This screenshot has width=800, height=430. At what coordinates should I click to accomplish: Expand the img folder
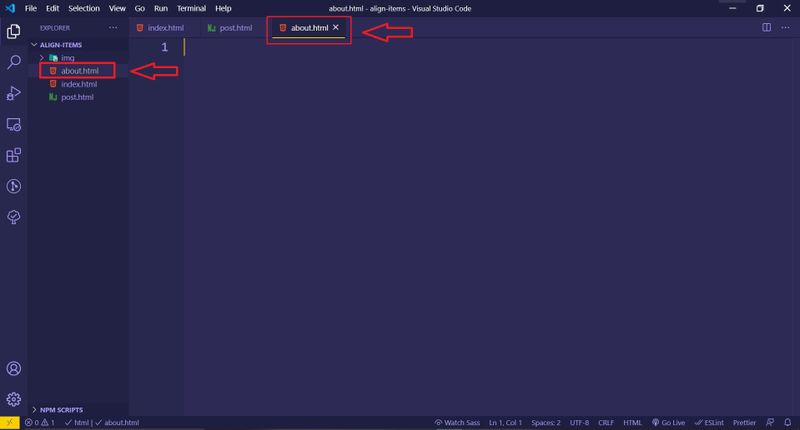click(x=68, y=58)
